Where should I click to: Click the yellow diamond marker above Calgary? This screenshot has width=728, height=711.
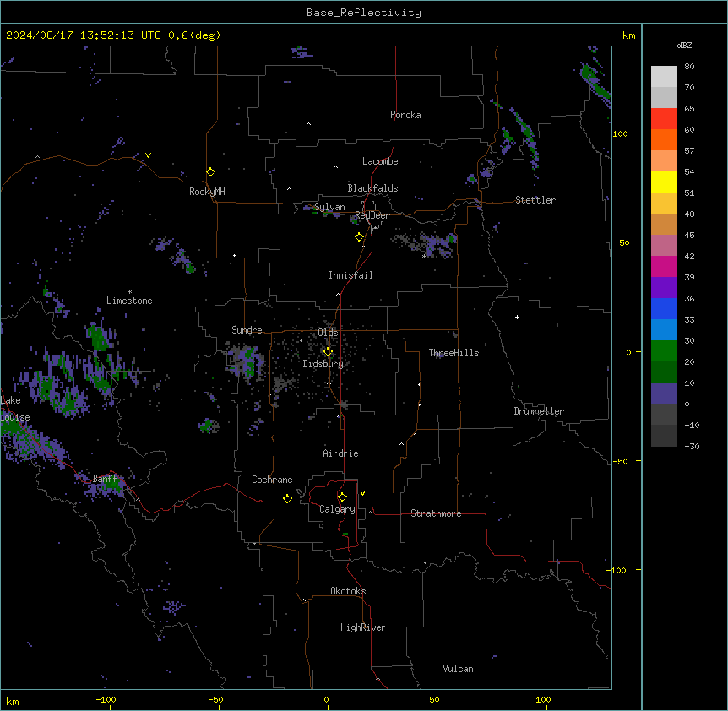pyautogui.click(x=342, y=497)
